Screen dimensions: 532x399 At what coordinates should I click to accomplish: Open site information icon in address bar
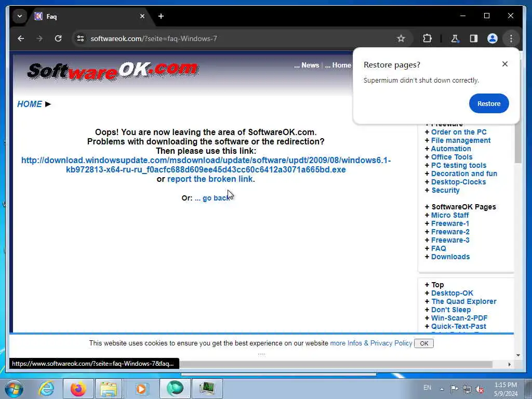[81, 38]
